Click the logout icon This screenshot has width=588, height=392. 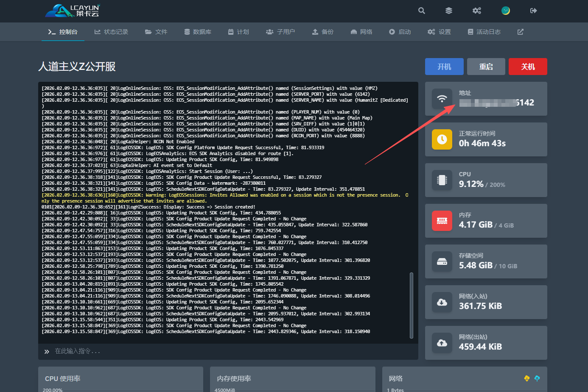click(x=533, y=11)
